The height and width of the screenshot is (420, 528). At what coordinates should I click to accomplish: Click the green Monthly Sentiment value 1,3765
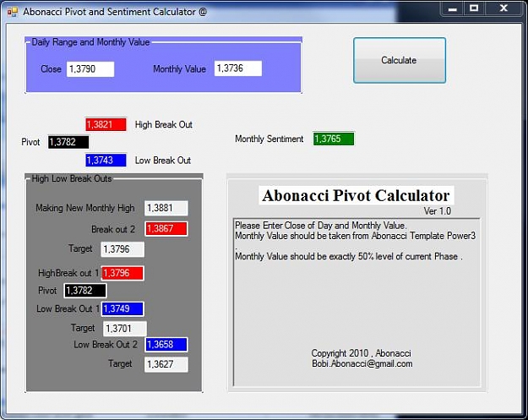pos(334,139)
